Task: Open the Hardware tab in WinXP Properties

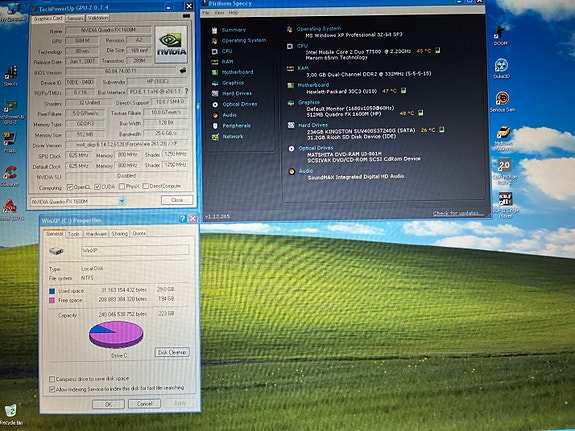Action: 96,234
